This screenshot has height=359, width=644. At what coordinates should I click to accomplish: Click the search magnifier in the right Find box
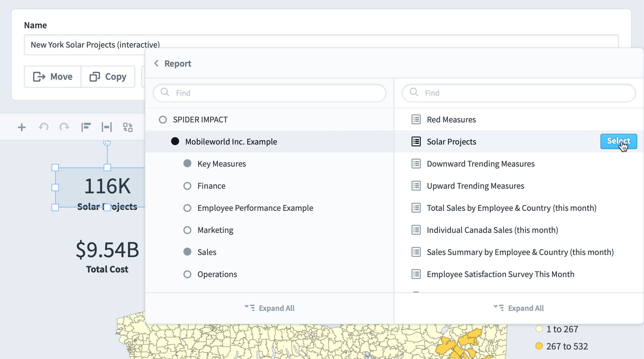pyautogui.click(x=414, y=92)
